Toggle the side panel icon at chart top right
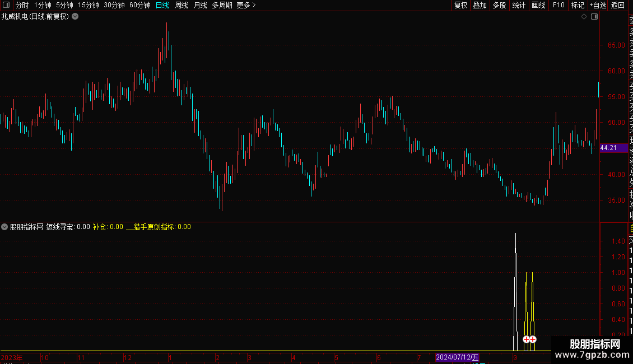This screenshot has height=364, width=633. (x=594, y=17)
